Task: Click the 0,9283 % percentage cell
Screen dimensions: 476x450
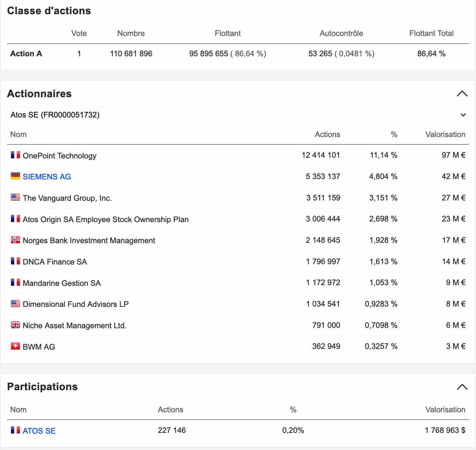Action: click(381, 304)
